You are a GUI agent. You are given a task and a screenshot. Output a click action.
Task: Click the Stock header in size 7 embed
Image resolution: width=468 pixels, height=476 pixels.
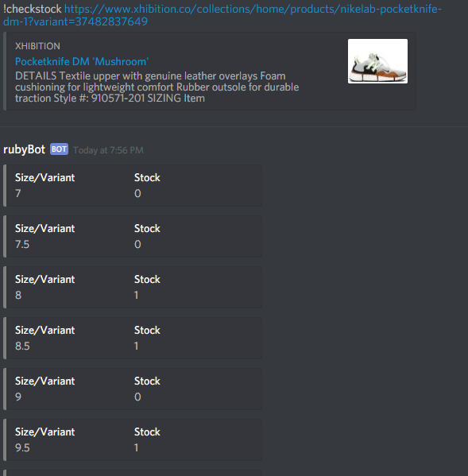tap(147, 177)
